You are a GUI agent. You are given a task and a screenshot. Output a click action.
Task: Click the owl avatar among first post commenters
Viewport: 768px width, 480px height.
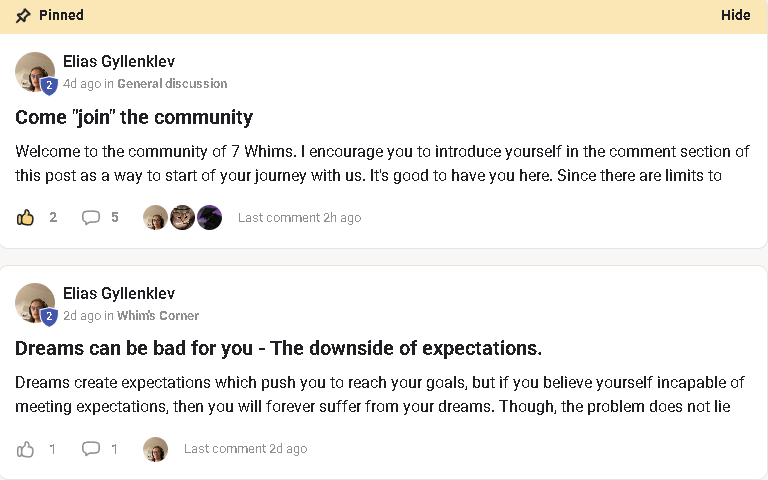pyautogui.click(x=182, y=217)
